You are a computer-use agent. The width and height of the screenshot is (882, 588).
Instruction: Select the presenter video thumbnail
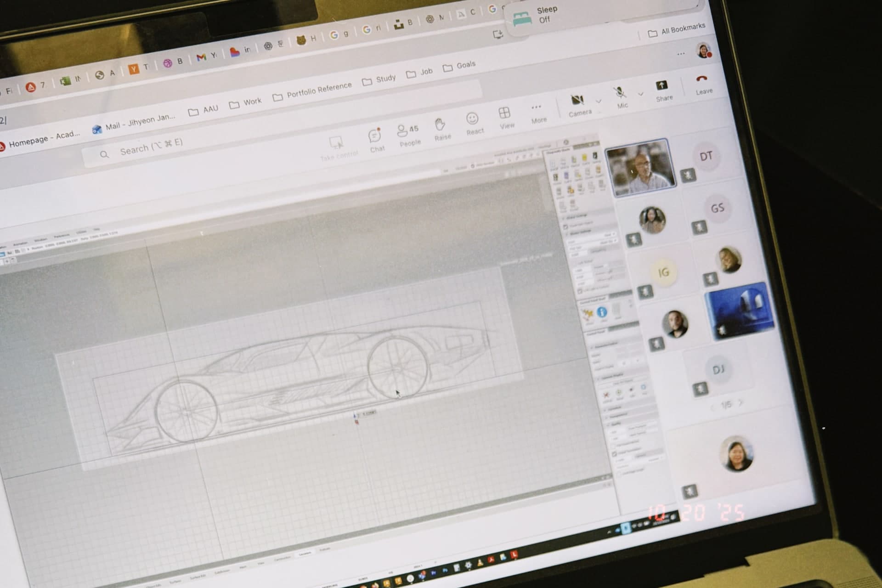[x=641, y=168]
